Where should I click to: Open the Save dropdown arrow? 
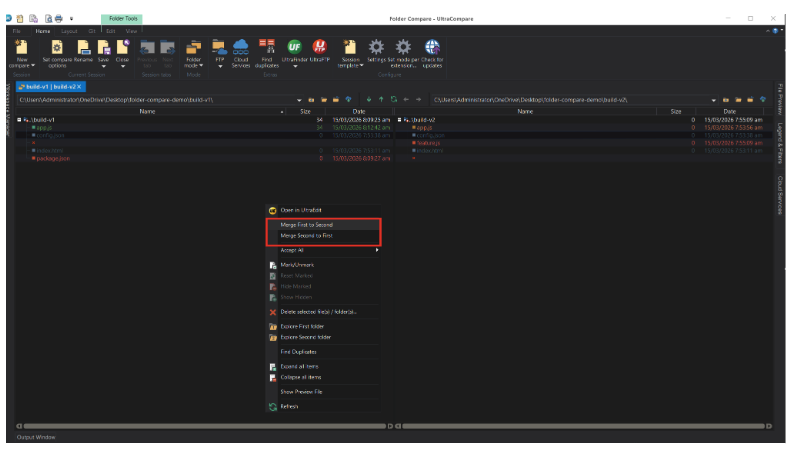(104, 66)
